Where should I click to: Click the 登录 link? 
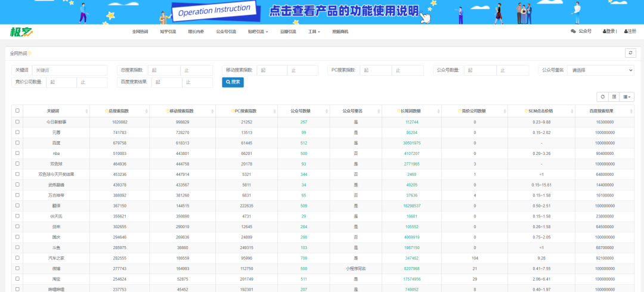click(x=610, y=31)
